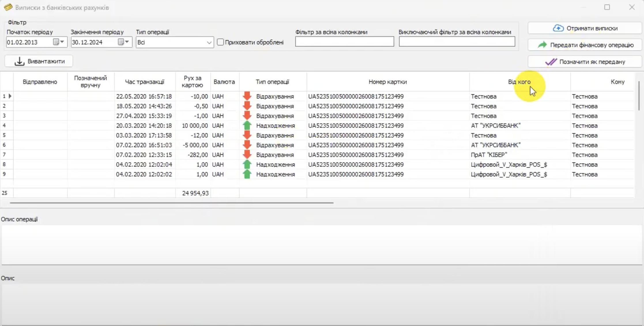The height and width of the screenshot is (326, 644).
Task: Click red down arrow in row 1
Action: click(247, 96)
